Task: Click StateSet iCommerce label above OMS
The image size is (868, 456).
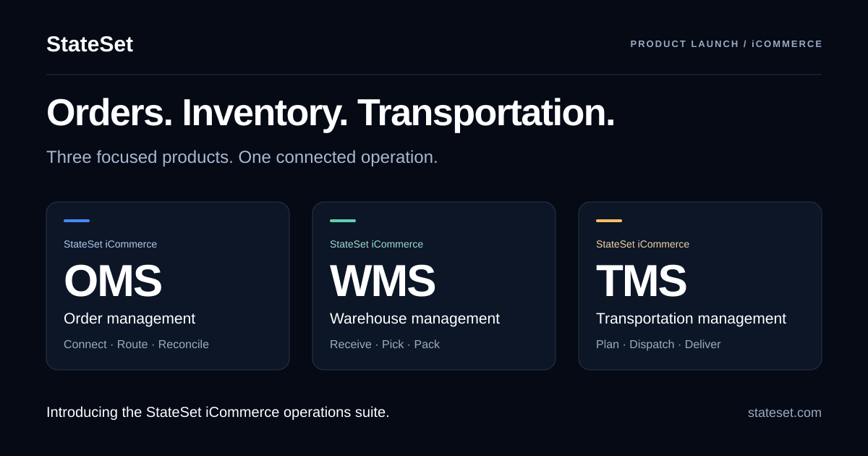Action: [x=110, y=244]
